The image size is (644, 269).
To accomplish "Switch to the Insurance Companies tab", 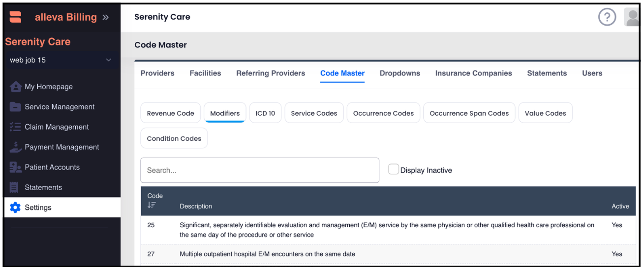I will coord(473,73).
